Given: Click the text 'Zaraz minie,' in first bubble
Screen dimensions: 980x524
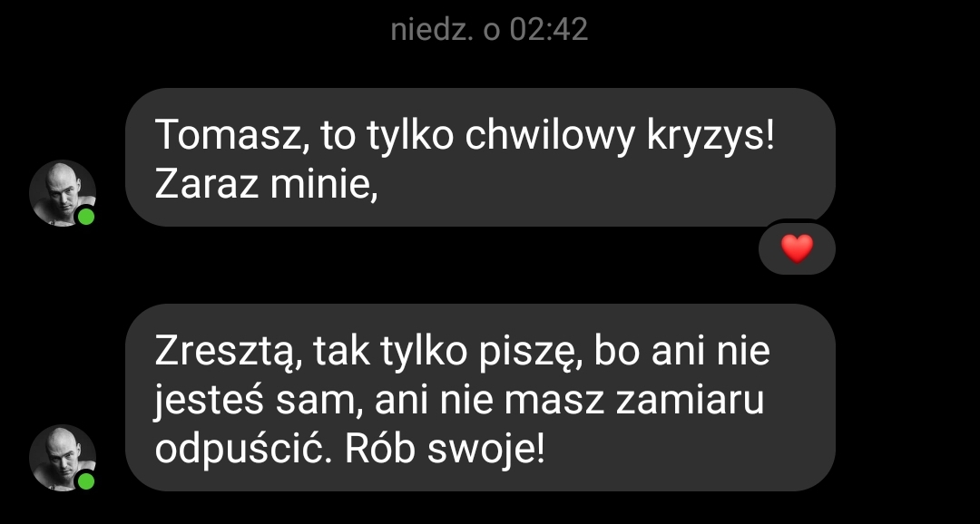Looking at the screenshot, I should 266,186.
